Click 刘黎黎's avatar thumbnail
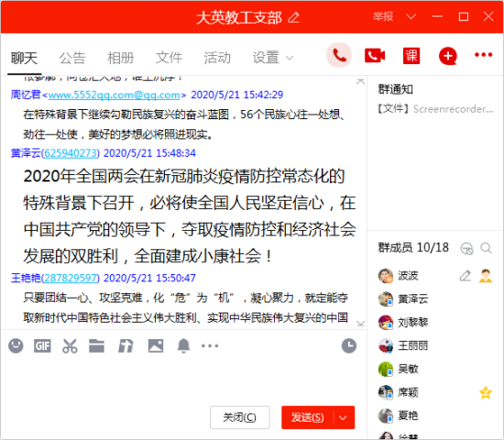Image resolution: width=504 pixels, height=440 pixels. (386, 323)
